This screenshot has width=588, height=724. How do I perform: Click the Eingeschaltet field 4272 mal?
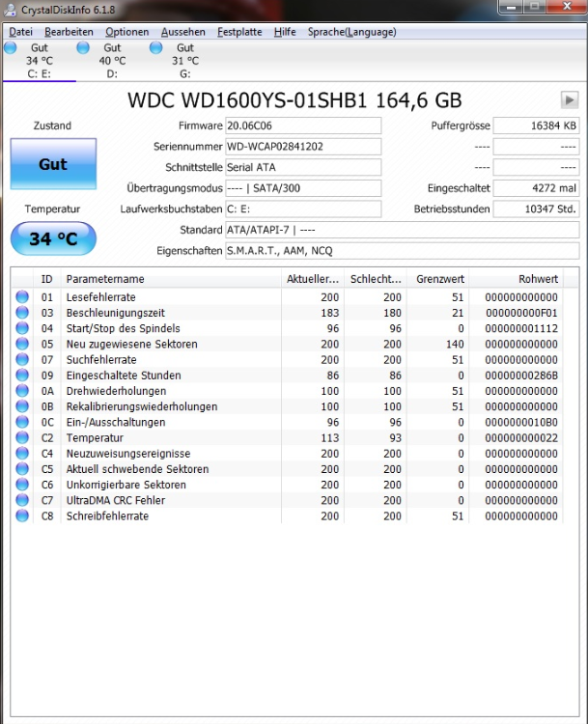(536, 188)
